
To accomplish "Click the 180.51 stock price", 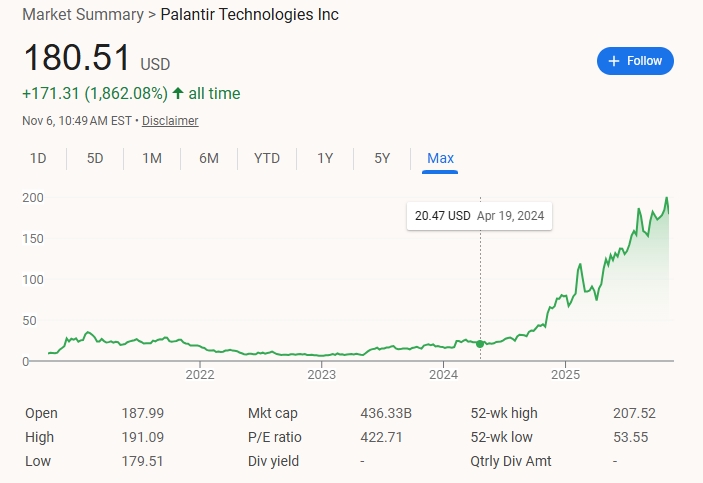I will (x=77, y=58).
